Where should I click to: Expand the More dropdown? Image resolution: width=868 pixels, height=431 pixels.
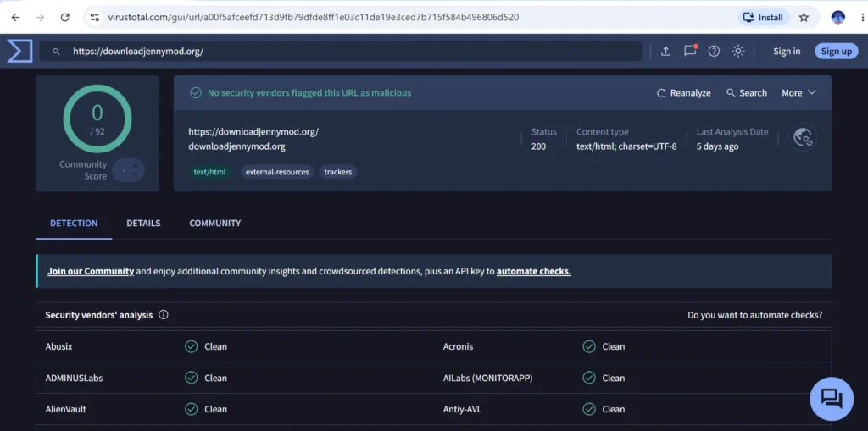click(x=798, y=93)
